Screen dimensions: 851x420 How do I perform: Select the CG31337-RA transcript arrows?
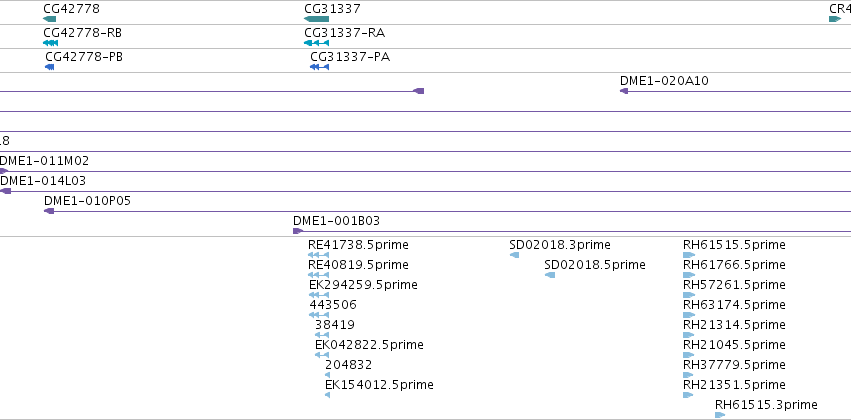pos(316,43)
